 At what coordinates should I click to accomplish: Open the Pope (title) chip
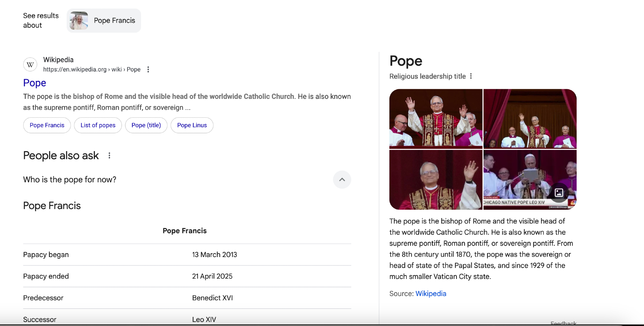click(x=146, y=125)
